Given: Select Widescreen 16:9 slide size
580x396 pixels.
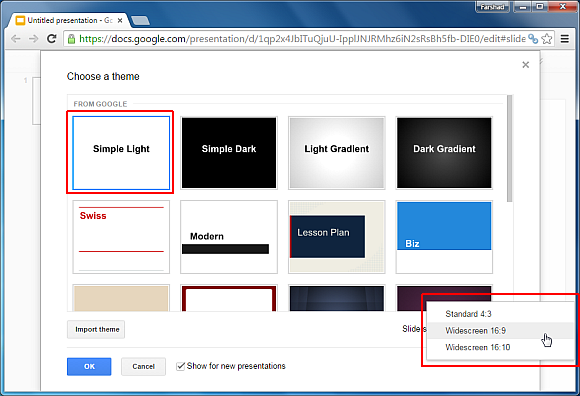Looking at the screenshot, I should point(500,331).
